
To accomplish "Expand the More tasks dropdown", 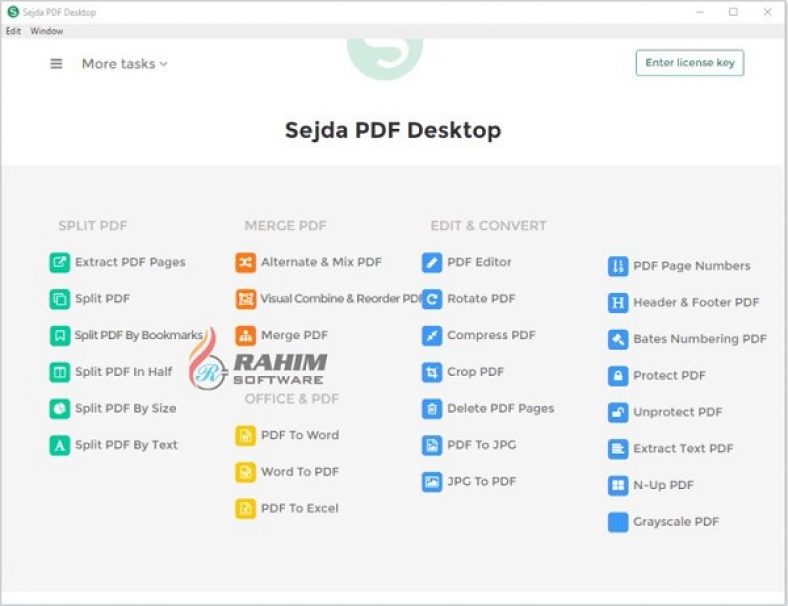I will pos(124,64).
